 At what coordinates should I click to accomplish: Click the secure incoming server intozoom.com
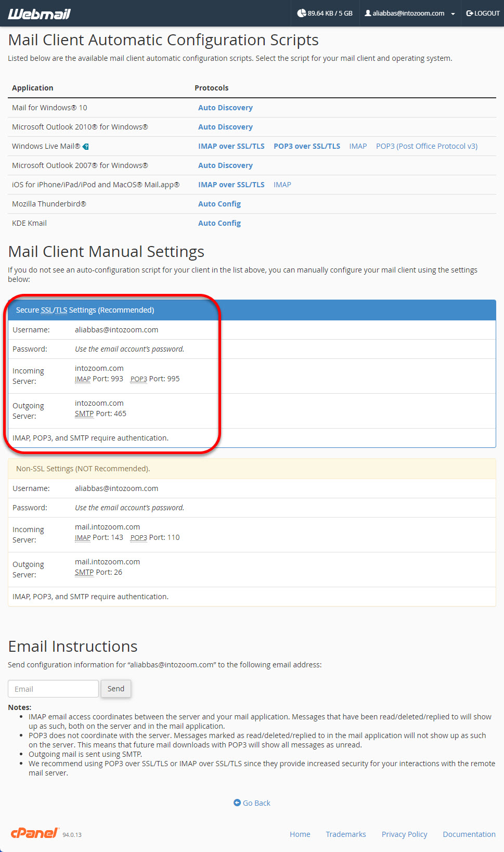(99, 368)
